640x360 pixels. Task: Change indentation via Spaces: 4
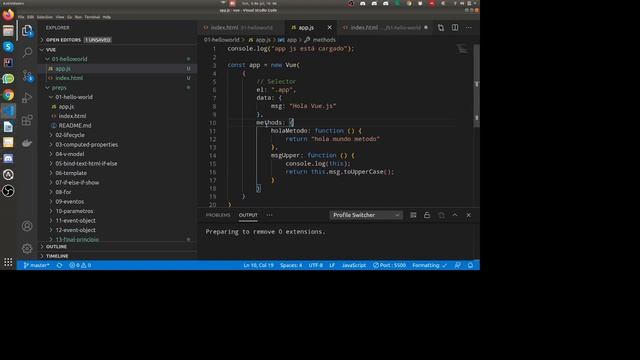(291, 265)
